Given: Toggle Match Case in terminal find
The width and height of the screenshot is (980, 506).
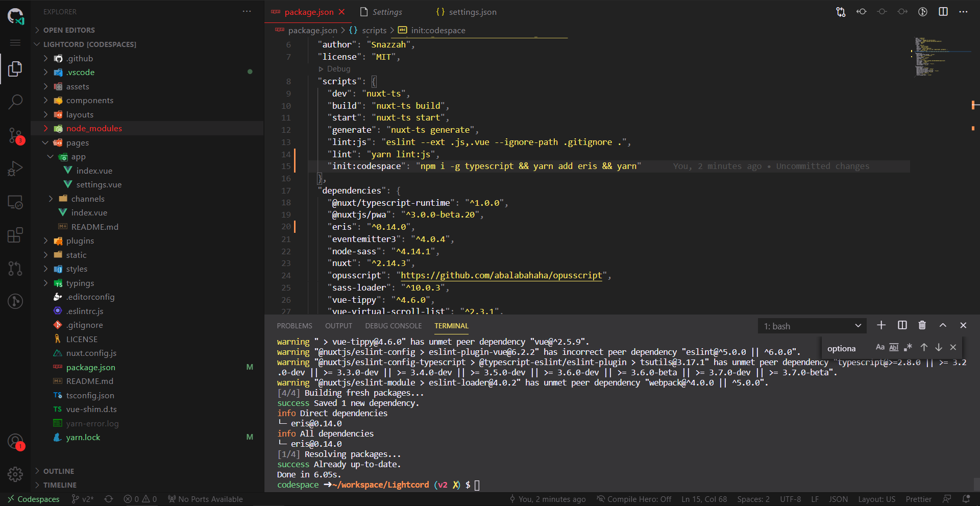Looking at the screenshot, I should (880, 347).
